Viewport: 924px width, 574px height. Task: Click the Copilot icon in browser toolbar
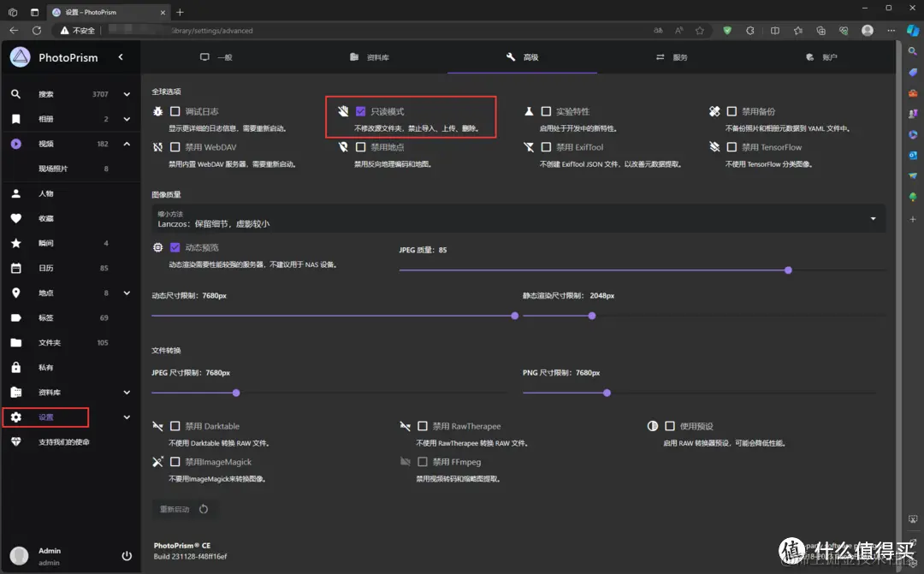[x=912, y=31]
